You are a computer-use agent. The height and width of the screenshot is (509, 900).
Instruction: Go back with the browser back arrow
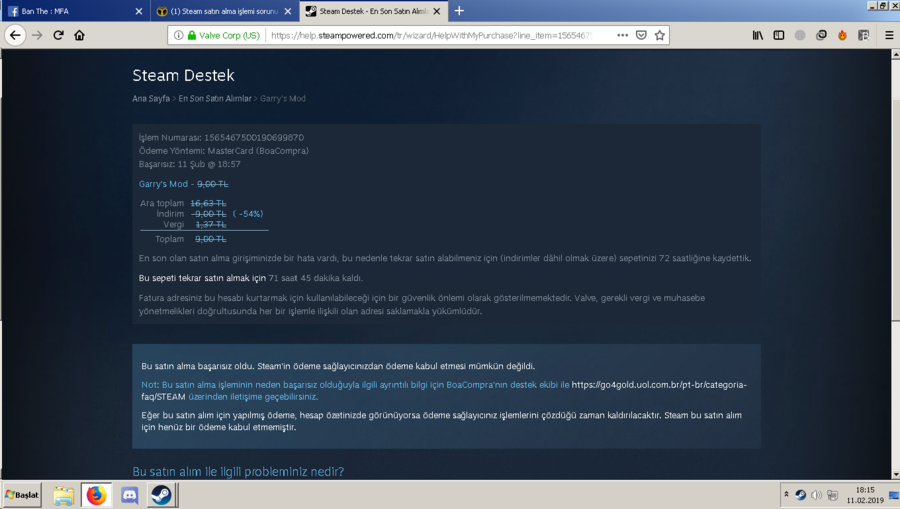point(15,36)
